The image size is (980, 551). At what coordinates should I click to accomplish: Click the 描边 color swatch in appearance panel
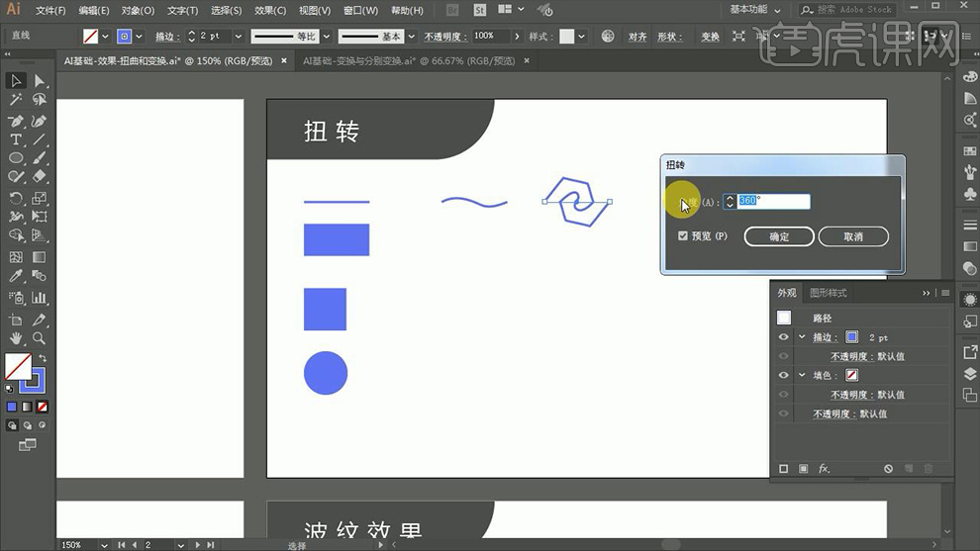coord(851,337)
